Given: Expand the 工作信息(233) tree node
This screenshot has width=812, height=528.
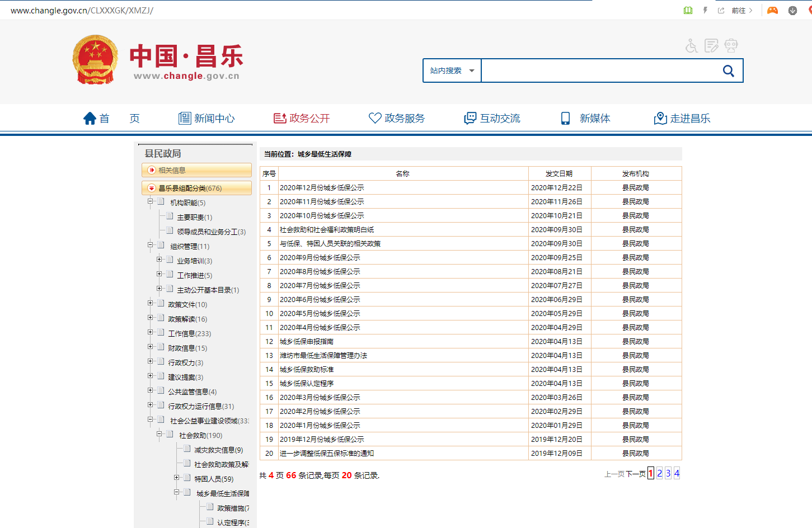Looking at the screenshot, I should [x=150, y=332].
